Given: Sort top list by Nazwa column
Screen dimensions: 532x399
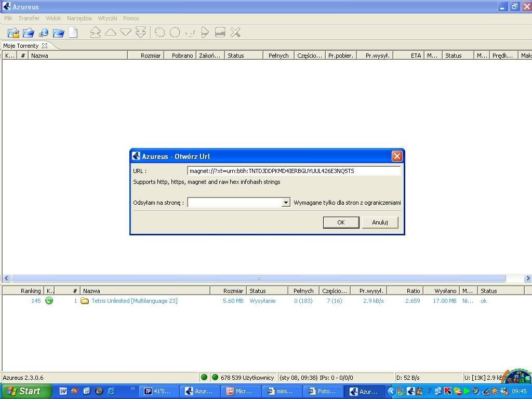Looking at the screenshot, I should pos(78,55).
